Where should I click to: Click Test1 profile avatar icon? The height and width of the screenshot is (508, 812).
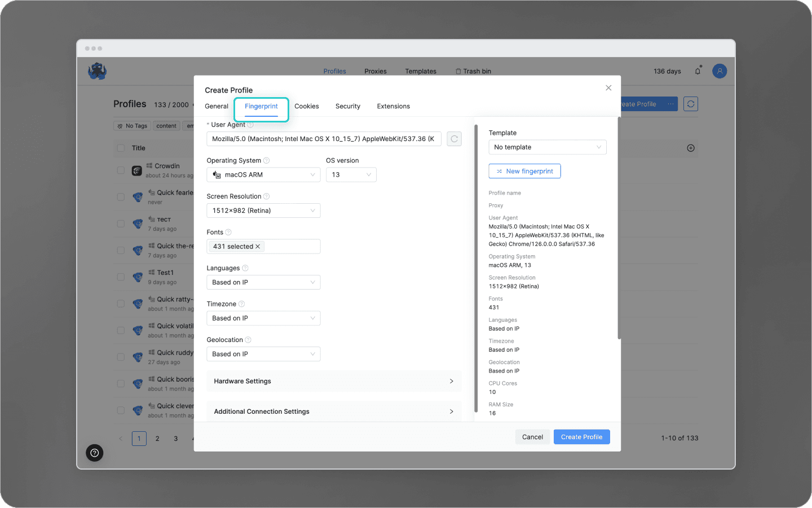(138, 277)
